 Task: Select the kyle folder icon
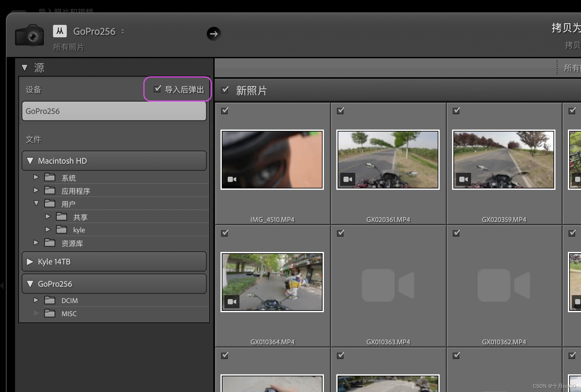[62, 229]
